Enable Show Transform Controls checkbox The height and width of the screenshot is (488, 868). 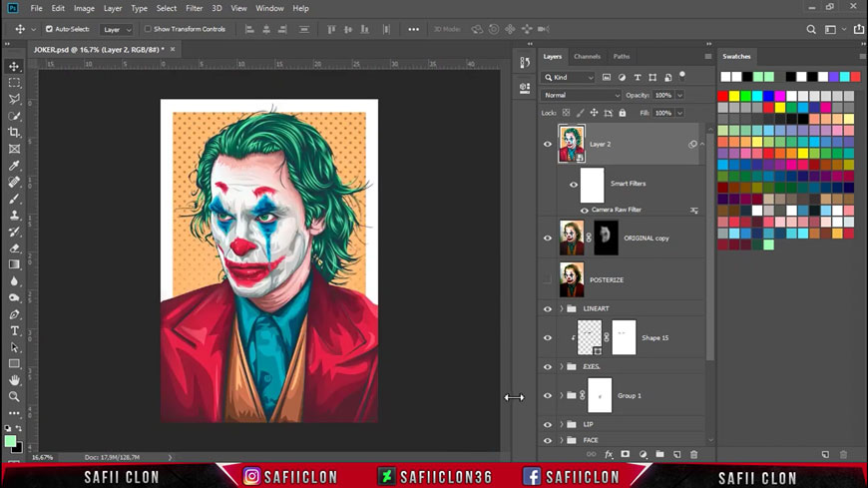pos(148,29)
